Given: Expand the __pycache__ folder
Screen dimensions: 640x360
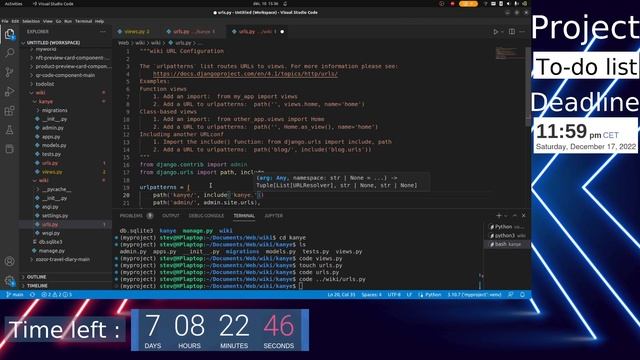Looking at the screenshot, I should (65, 189).
